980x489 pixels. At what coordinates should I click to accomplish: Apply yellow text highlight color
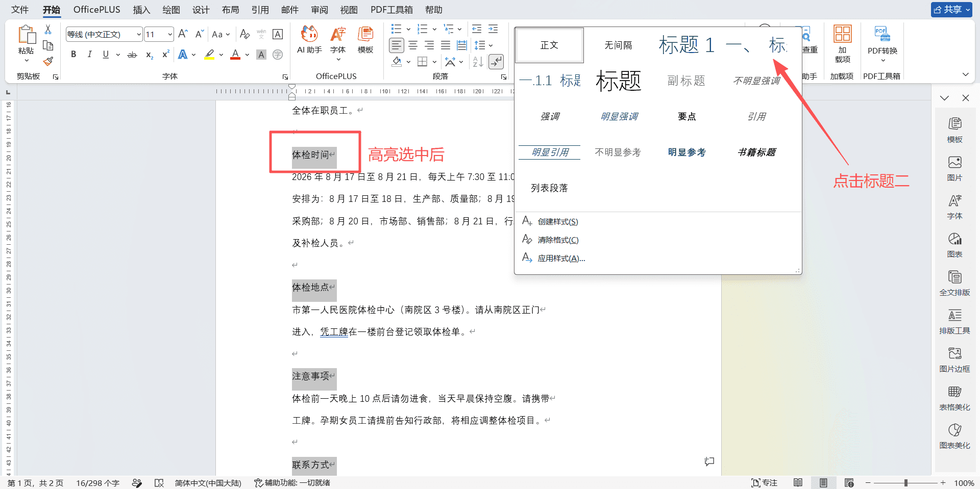(x=209, y=55)
